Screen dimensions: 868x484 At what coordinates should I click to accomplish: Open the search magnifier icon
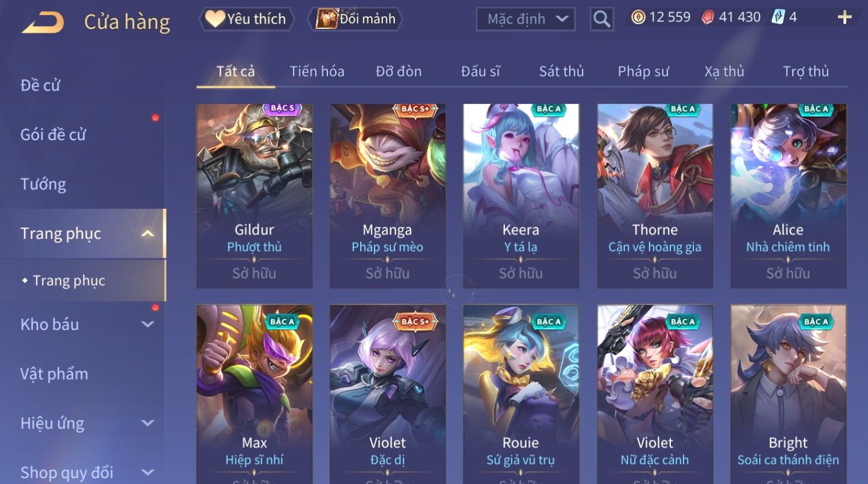coord(601,20)
